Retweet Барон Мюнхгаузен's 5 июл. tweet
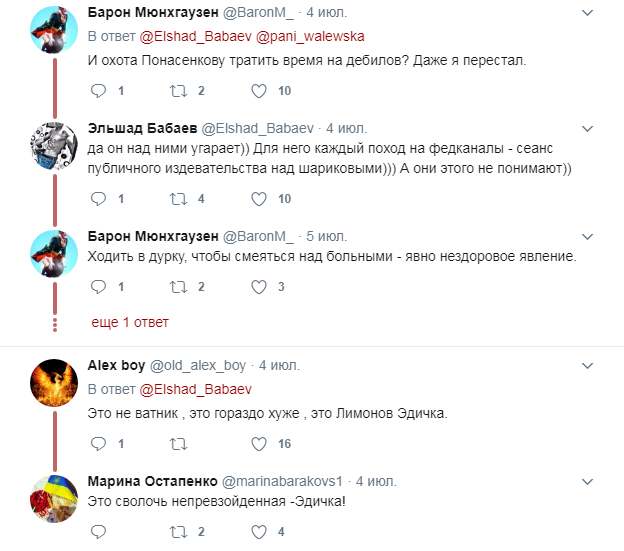Image resolution: width=624 pixels, height=551 pixels. click(178, 287)
